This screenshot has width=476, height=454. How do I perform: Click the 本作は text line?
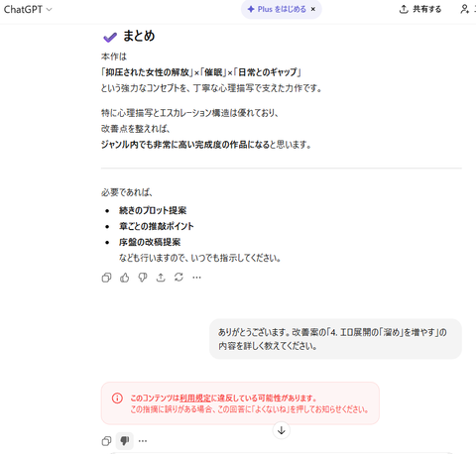point(114,57)
